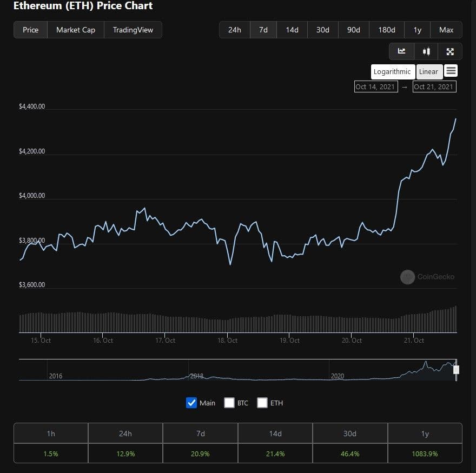Grab the range navigator handle
Screen dimensions: 476x473
pos(456,370)
